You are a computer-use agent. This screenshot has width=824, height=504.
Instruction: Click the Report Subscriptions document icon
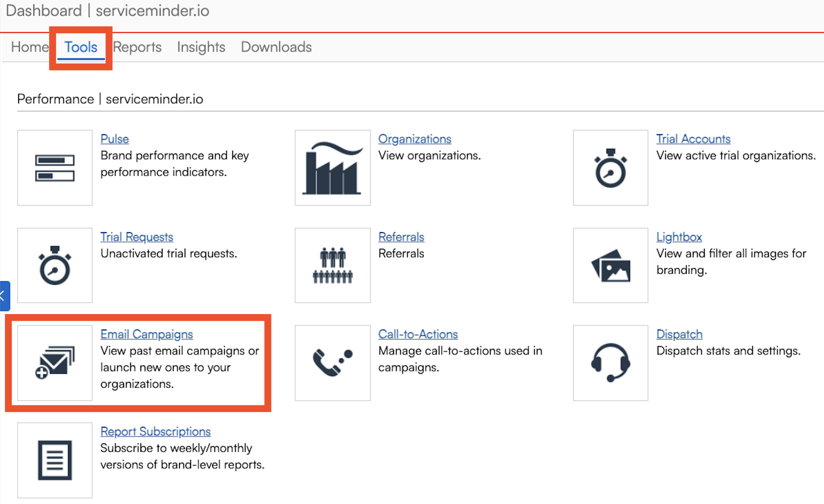click(x=55, y=460)
